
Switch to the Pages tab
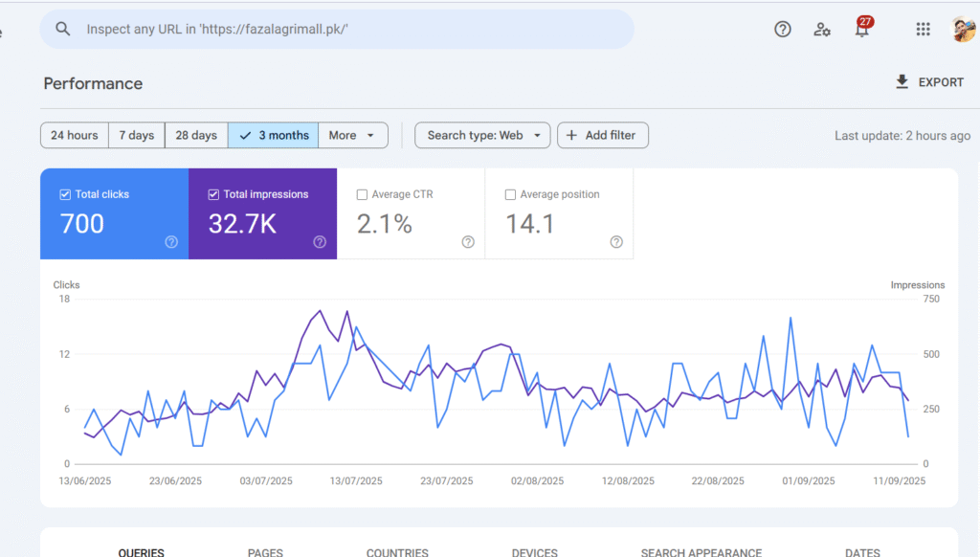pos(265,551)
